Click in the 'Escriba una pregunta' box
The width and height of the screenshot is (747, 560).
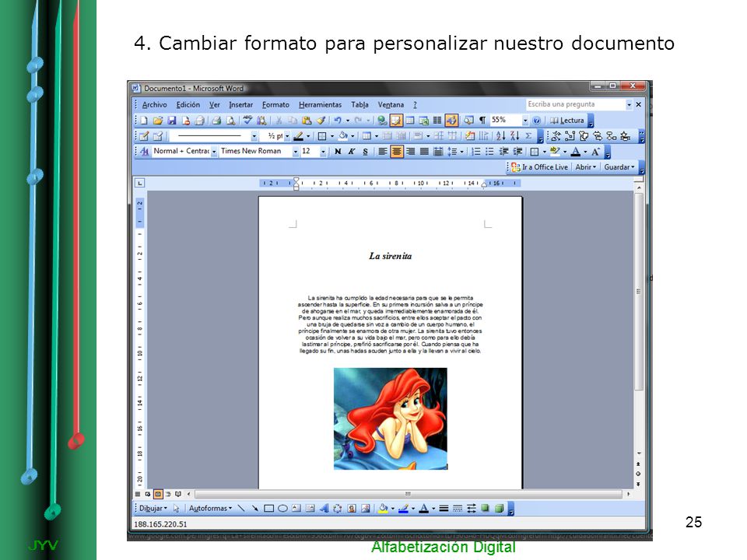pos(576,104)
